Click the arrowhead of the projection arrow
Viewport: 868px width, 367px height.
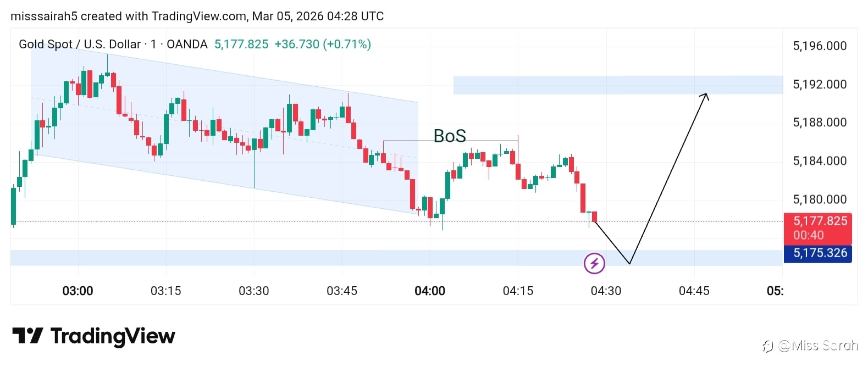coord(706,96)
